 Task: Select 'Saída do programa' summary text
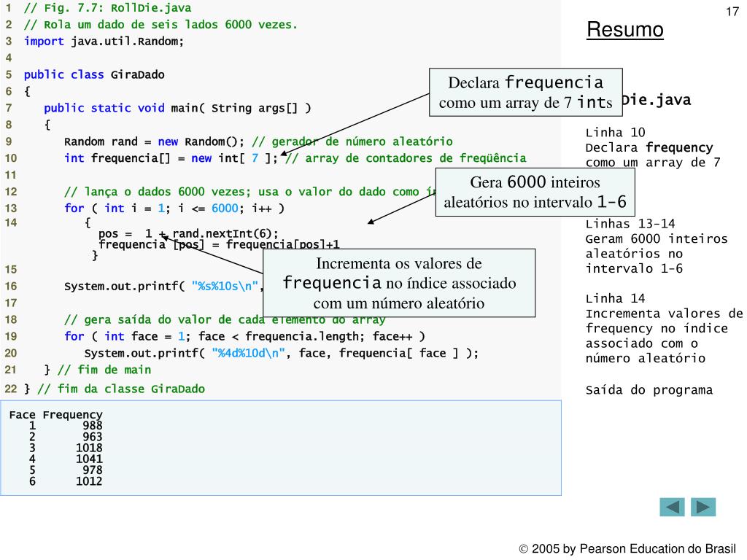pos(649,390)
